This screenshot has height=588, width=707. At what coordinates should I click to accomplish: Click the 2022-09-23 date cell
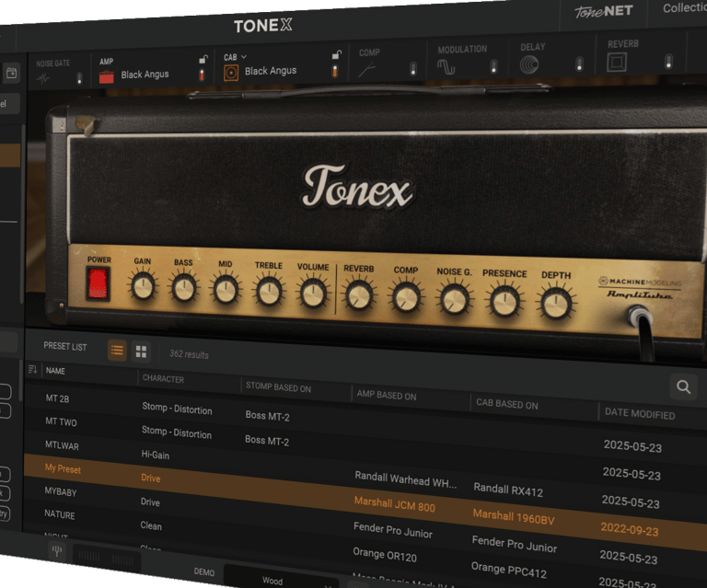pyautogui.click(x=630, y=529)
